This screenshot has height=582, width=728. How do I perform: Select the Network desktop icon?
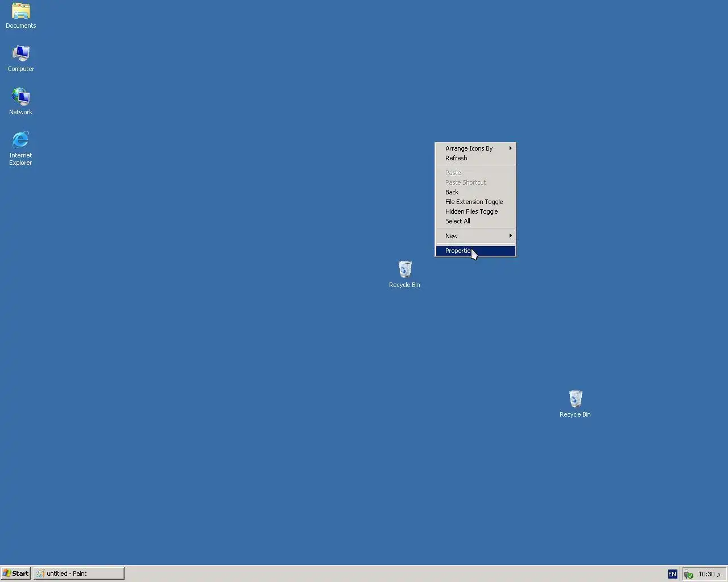point(20,102)
